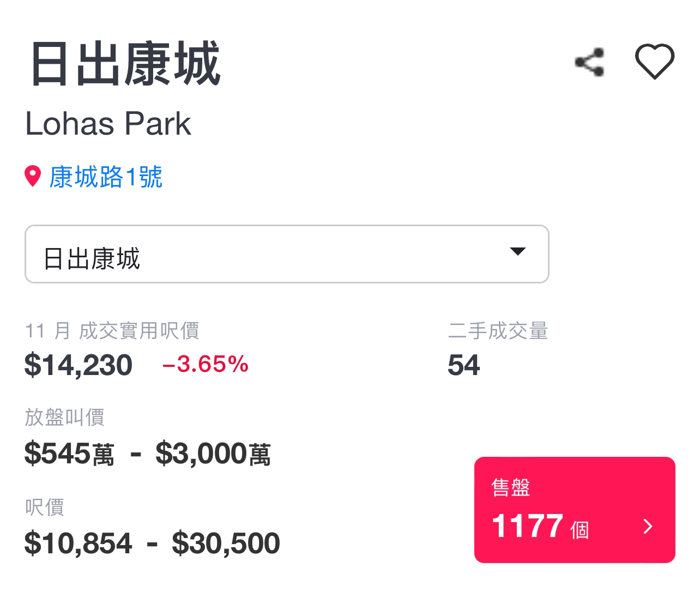This screenshot has height=592, width=700.
Task: Open the 康城路1號 address link
Action: click(x=106, y=177)
